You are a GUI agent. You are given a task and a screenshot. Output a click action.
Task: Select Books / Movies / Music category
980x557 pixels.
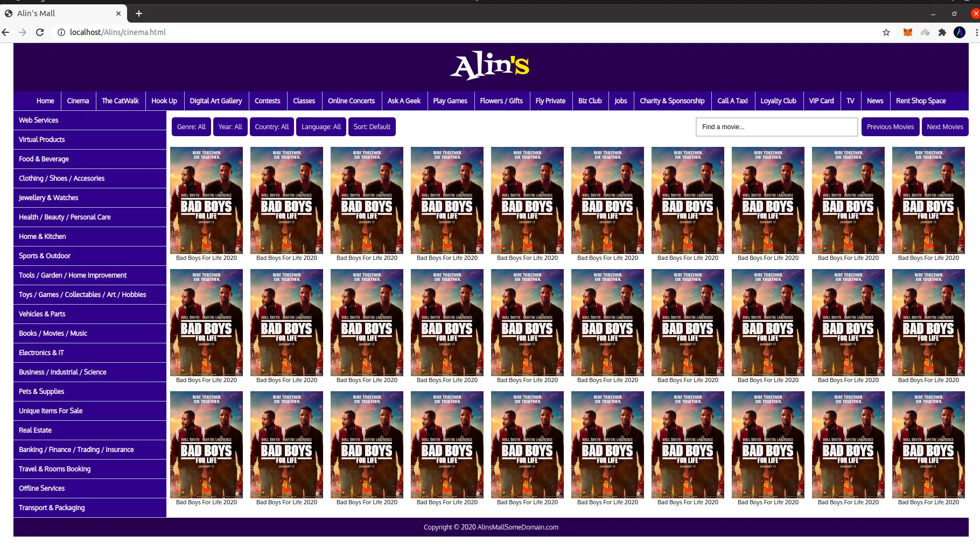pyautogui.click(x=90, y=334)
